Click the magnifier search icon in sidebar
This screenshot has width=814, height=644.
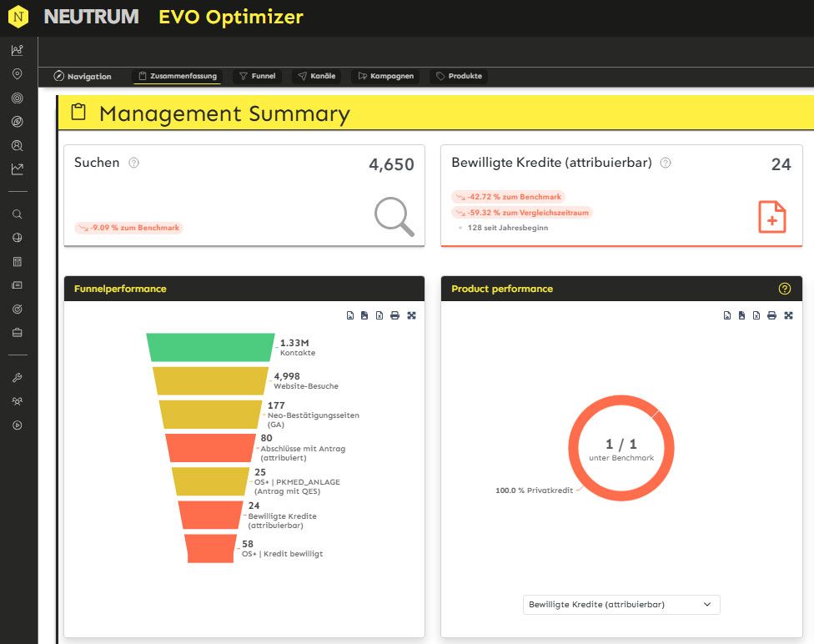(18, 214)
